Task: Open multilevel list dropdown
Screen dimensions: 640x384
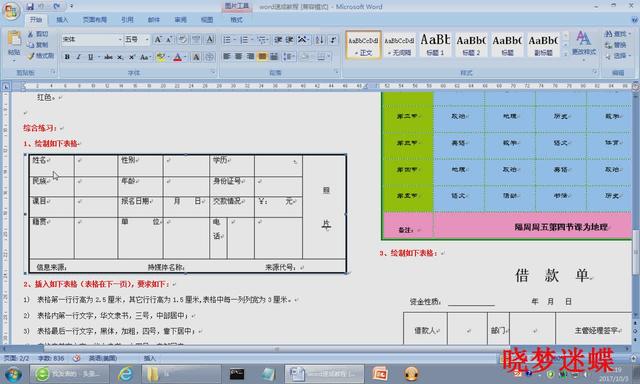Action: 268,40
